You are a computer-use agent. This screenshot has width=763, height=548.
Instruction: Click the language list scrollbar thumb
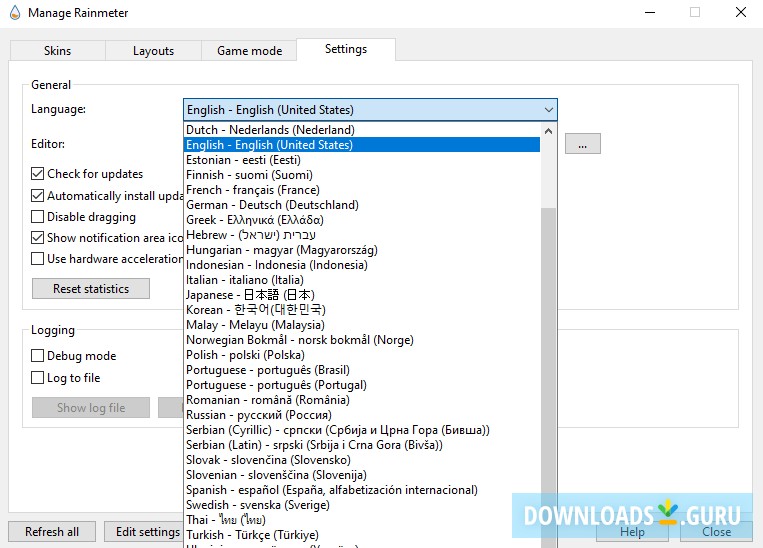click(x=548, y=377)
